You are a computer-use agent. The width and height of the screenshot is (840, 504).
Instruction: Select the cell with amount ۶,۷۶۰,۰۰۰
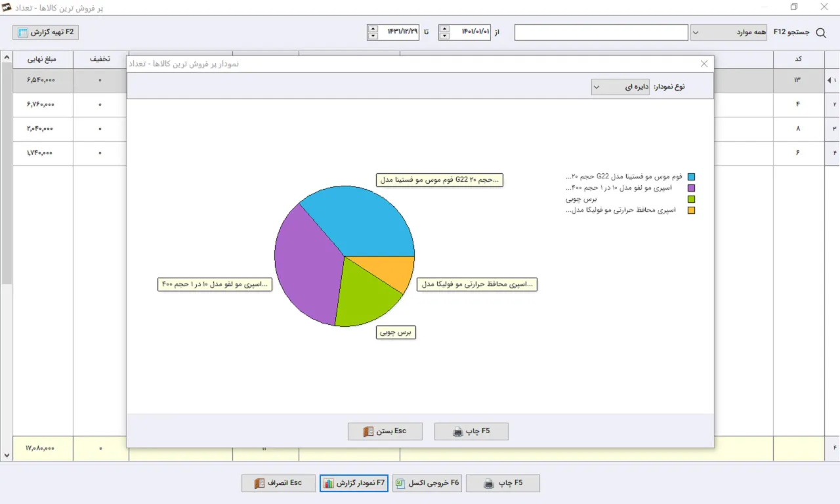click(x=43, y=104)
